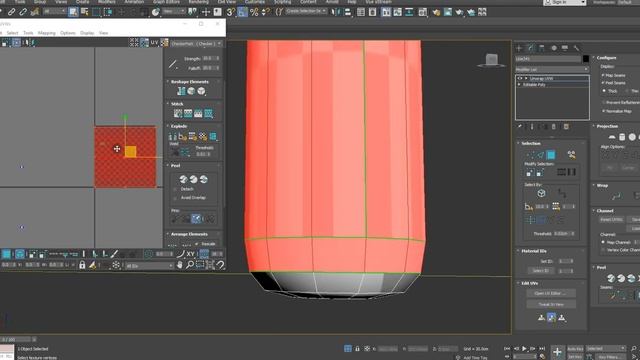This screenshot has width=640, height=360.
Task: Click the Straighten Selection reshape icon
Action: click(x=181, y=91)
